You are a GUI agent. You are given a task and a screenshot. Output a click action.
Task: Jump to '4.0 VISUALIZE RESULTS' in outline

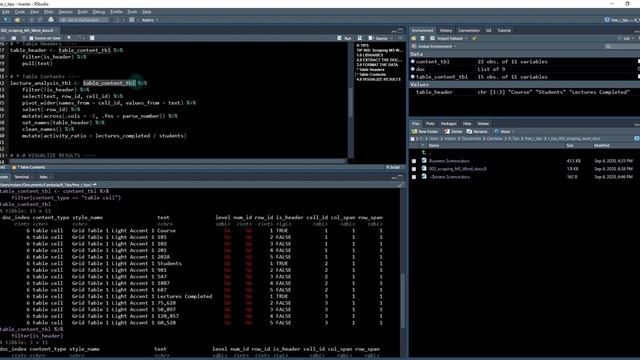pos(378,80)
